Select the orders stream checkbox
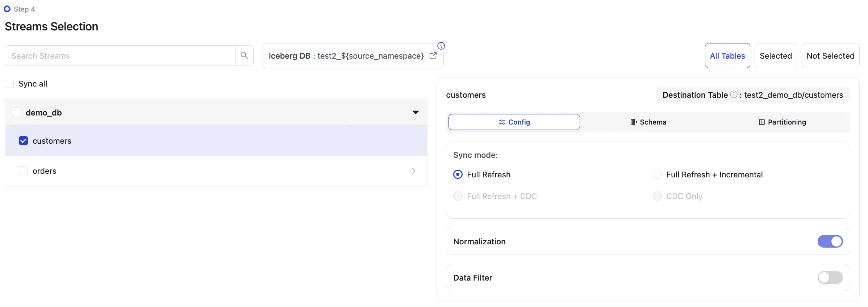This screenshot has height=307, width=868. (23, 171)
